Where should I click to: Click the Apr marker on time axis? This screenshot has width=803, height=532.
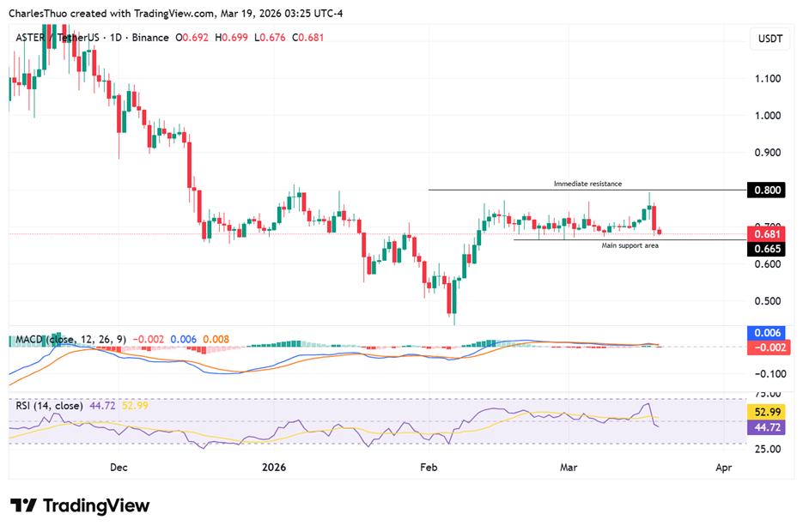click(x=723, y=468)
